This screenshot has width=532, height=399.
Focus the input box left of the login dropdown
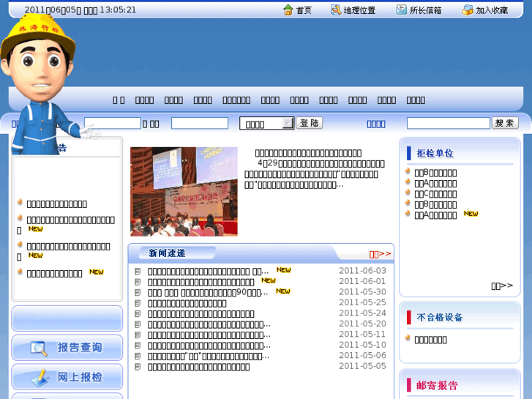tap(200, 123)
